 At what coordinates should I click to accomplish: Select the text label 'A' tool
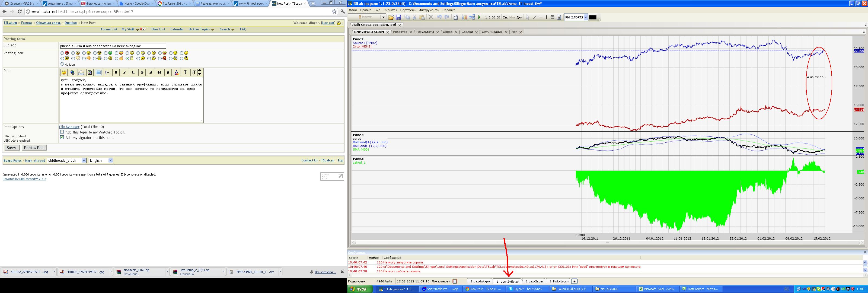pyautogui.click(x=559, y=17)
